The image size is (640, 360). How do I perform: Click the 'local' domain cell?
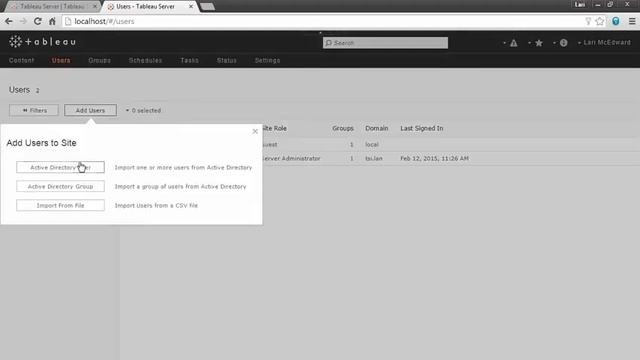click(372, 144)
